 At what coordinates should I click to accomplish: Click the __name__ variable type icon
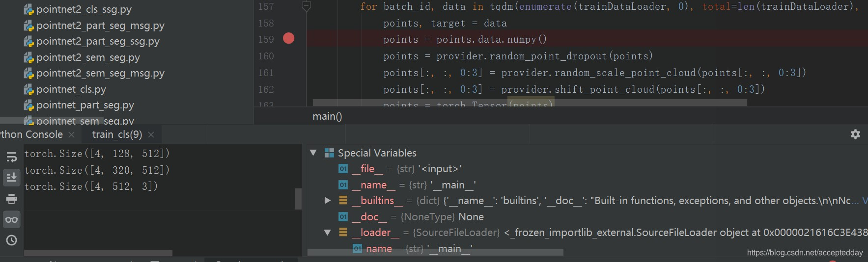point(343,185)
